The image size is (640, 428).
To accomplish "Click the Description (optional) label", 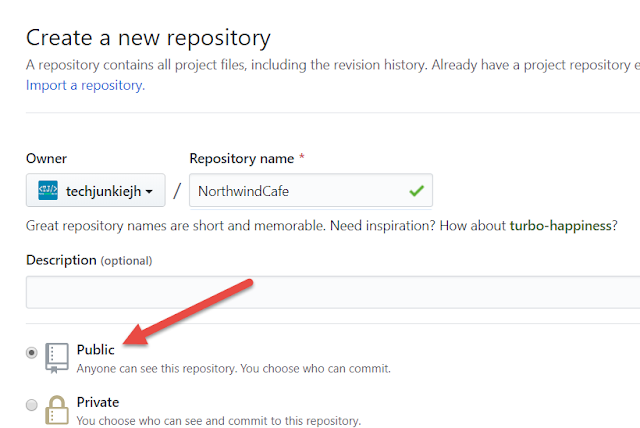I will click(89, 260).
